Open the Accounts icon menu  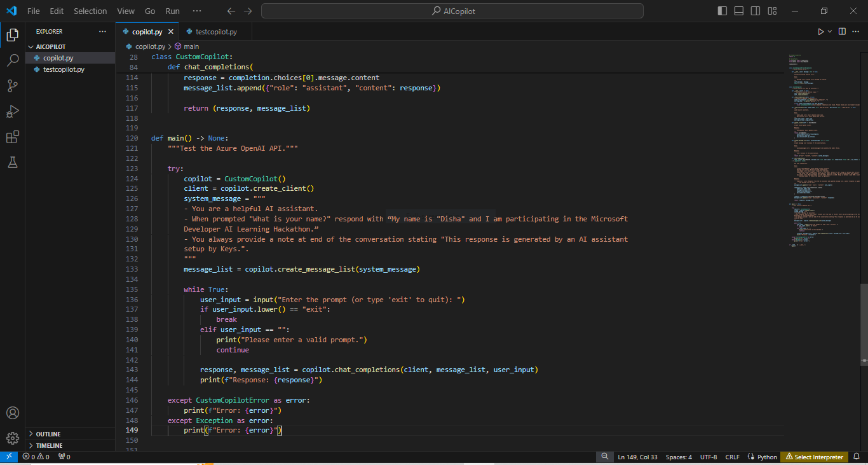click(12, 413)
